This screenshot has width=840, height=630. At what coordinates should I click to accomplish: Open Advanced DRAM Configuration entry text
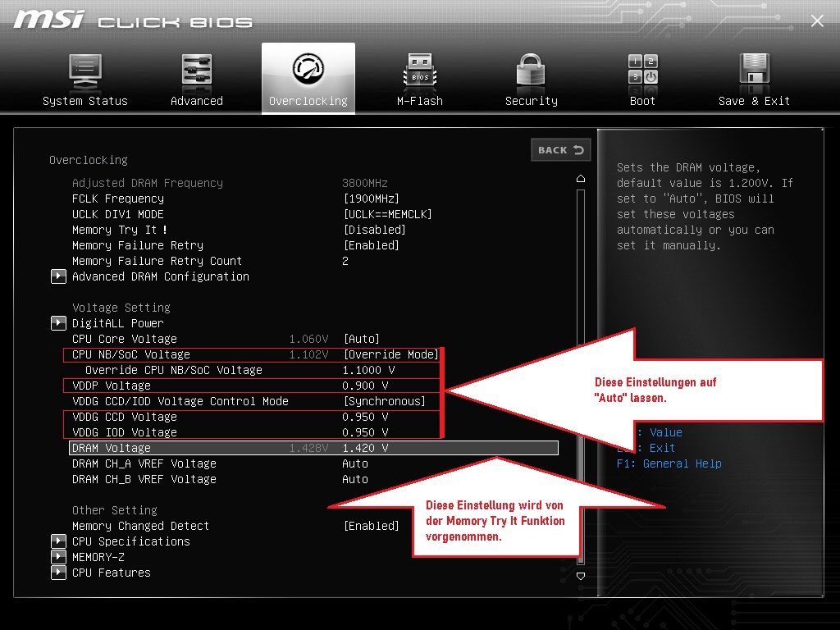[x=160, y=276]
